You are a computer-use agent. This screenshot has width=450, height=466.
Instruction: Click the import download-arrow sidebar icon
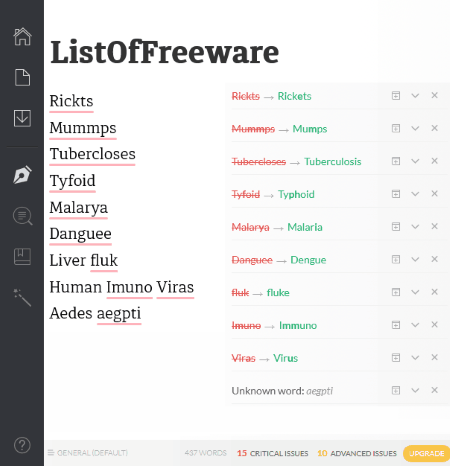[x=22, y=118]
